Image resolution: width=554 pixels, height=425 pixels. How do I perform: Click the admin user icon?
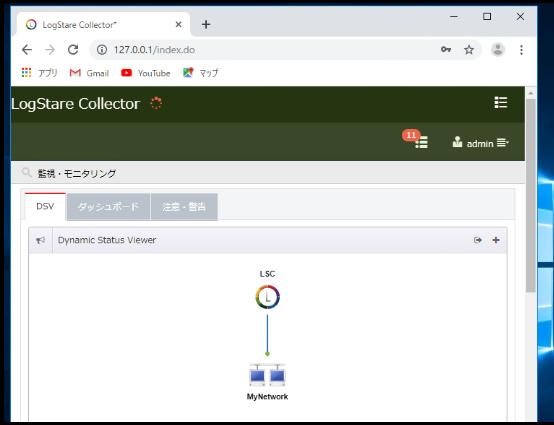[457, 142]
